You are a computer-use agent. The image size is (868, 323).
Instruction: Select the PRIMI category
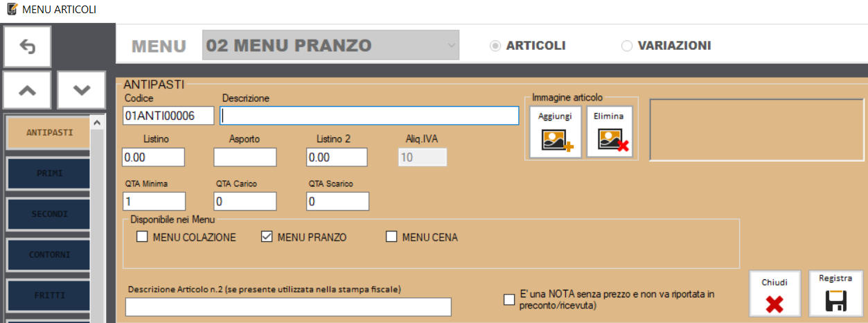[48, 173]
